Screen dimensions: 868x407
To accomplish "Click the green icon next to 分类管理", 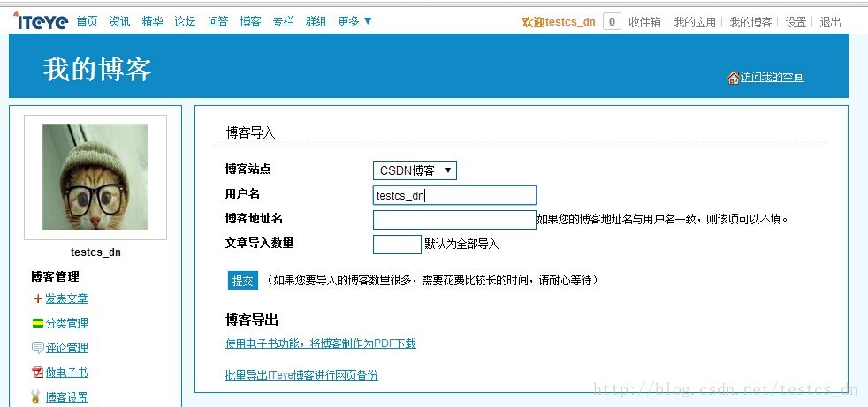I will (38, 323).
